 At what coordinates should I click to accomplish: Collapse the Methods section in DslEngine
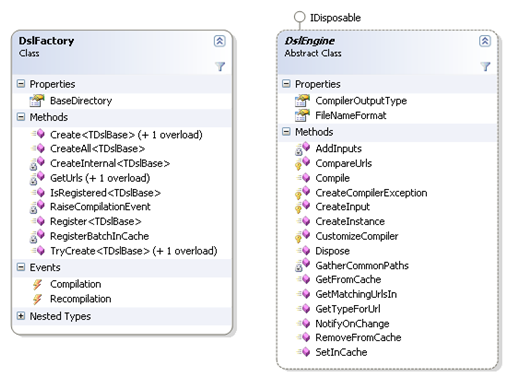point(286,132)
